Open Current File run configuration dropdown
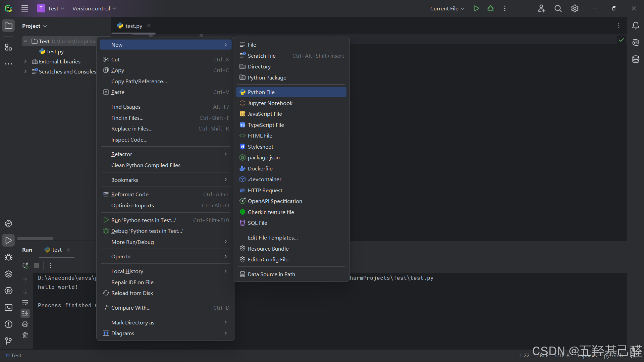644x362 pixels. point(447,8)
